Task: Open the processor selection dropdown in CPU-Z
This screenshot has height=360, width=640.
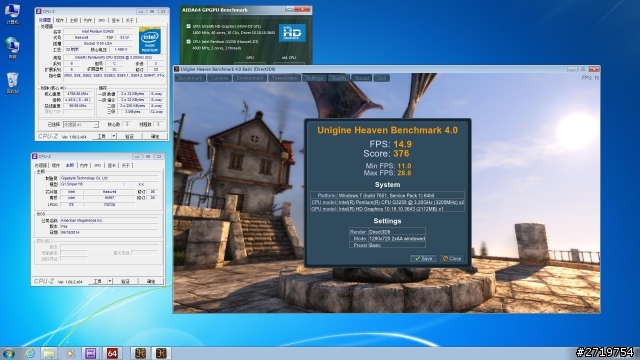Action: [x=81, y=124]
